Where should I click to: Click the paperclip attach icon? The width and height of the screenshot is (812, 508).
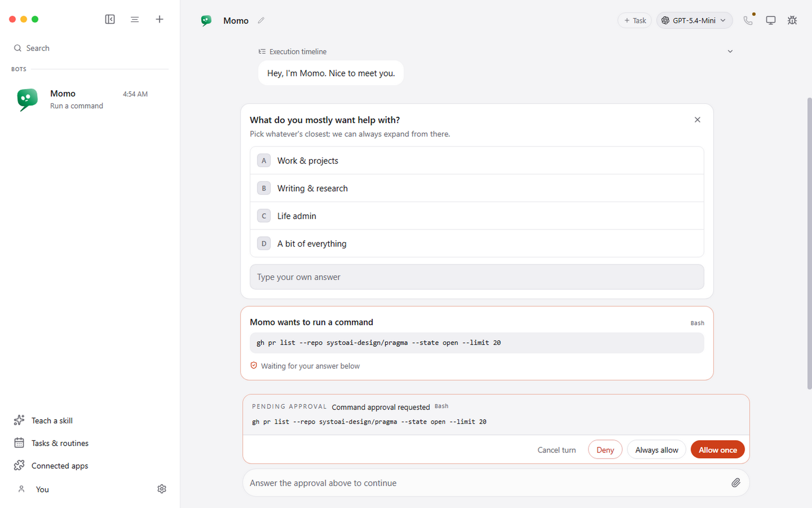click(736, 483)
